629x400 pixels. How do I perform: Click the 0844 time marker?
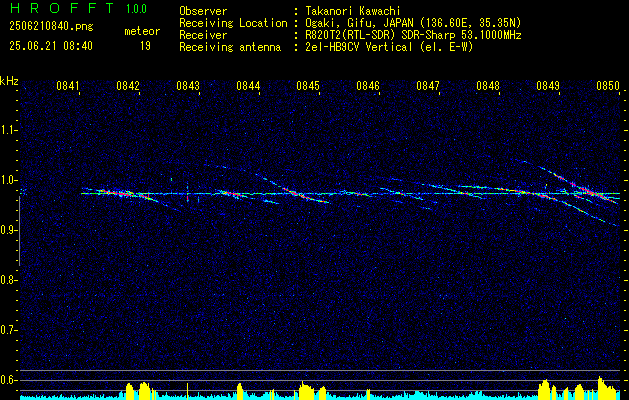248,86
